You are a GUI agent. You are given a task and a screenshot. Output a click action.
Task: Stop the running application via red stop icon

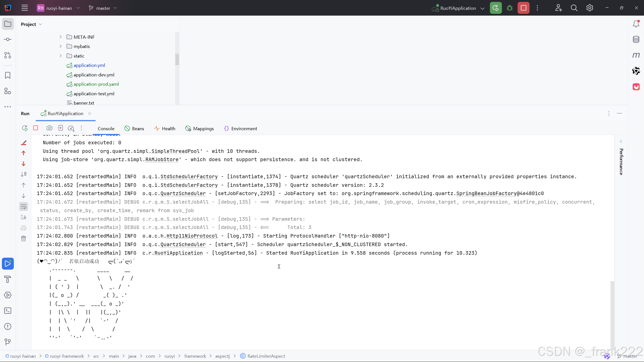35,128
